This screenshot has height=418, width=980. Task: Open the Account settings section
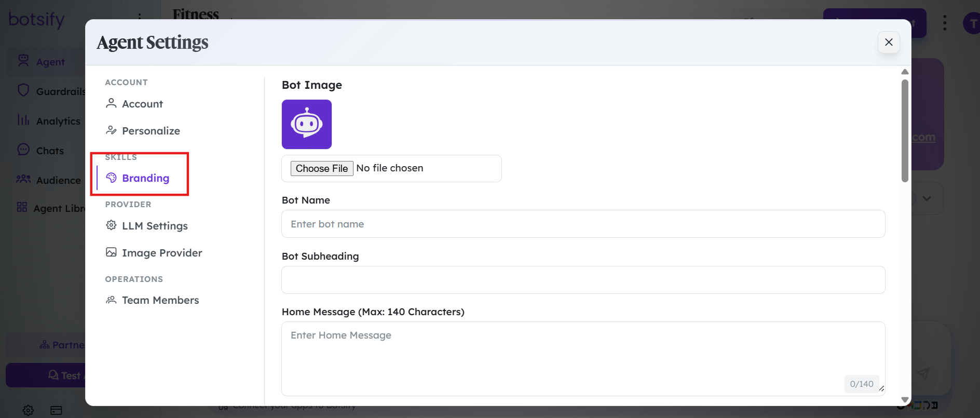pyautogui.click(x=134, y=104)
